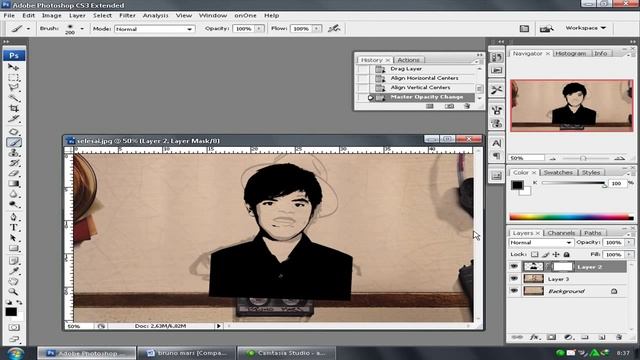Select the Eyedropper tool
Screen dimensions: 640x360
pyautogui.click(x=13, y=271)
